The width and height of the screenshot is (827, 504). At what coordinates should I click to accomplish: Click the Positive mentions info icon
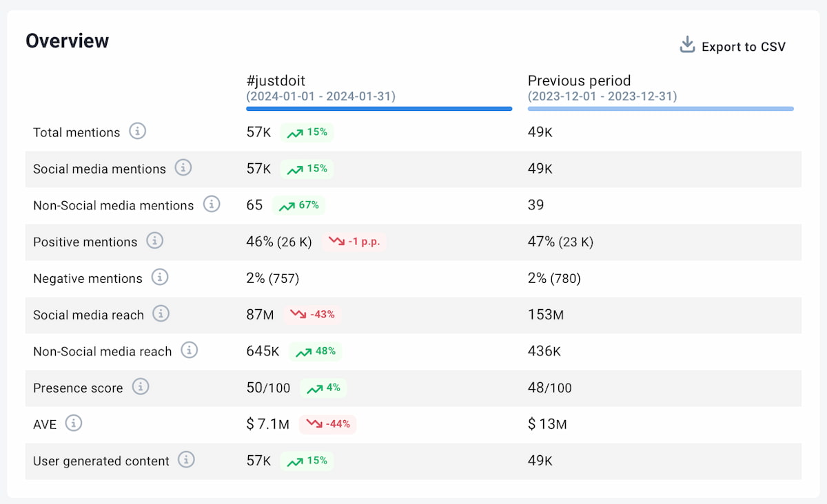[155, 241]
